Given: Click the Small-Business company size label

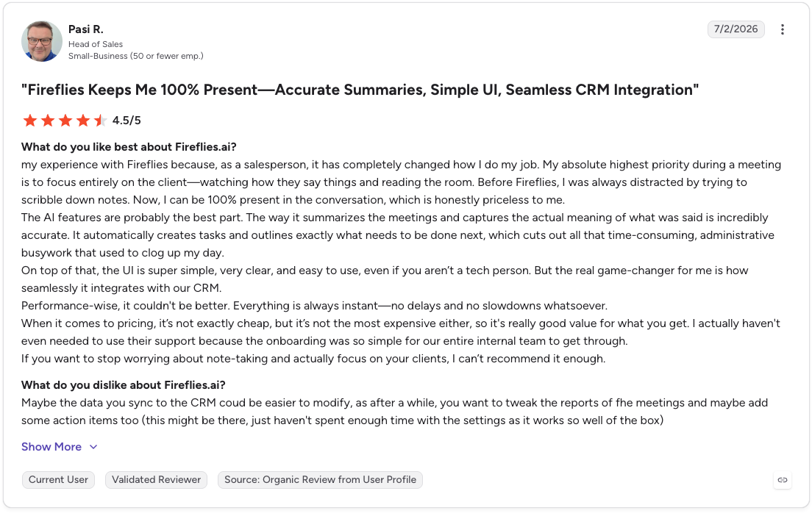Looking at the screenshot, I should pyautogui.click(x=135, y=56).
